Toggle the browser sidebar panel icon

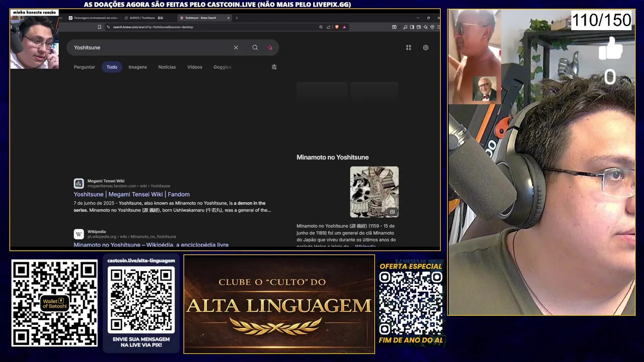[x=412, y=27]
